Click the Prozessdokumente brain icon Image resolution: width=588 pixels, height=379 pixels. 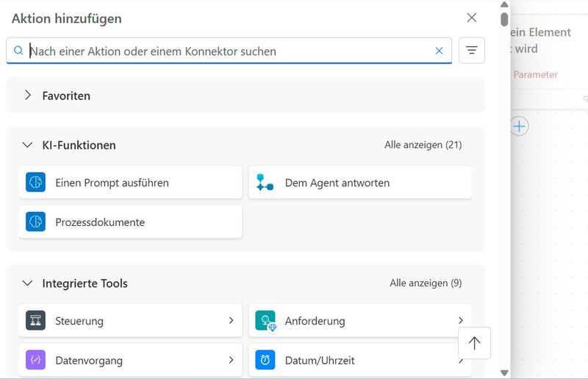click(35, 222)
